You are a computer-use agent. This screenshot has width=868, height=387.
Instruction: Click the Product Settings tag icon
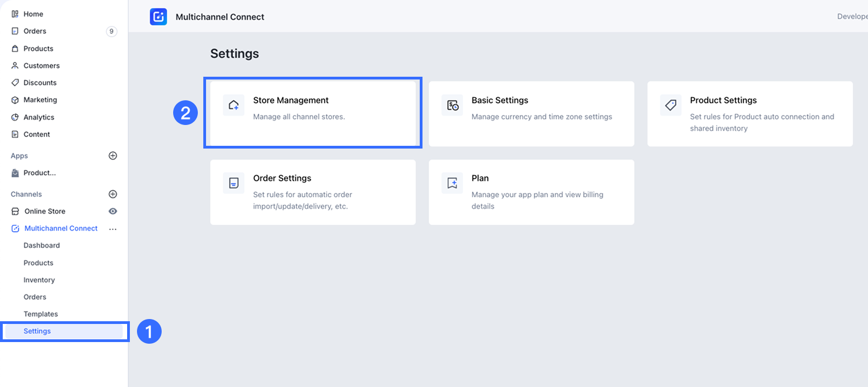click(671, 105)
